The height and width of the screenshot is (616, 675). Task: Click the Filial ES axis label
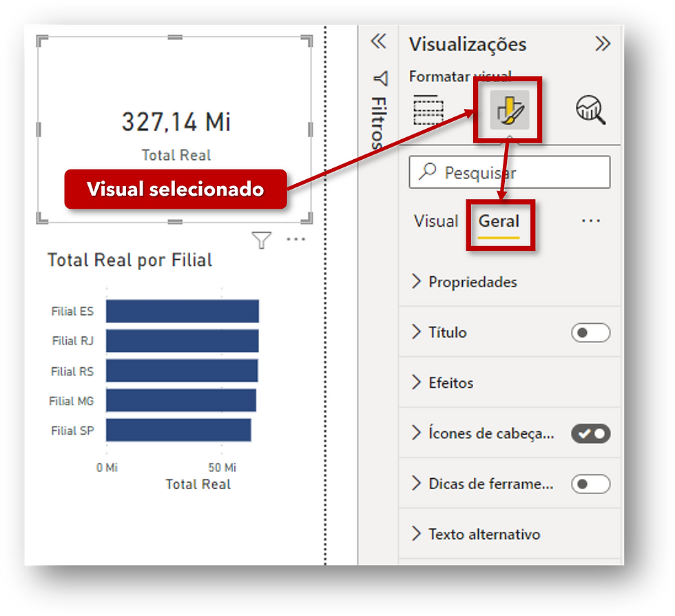pos(72,311)
